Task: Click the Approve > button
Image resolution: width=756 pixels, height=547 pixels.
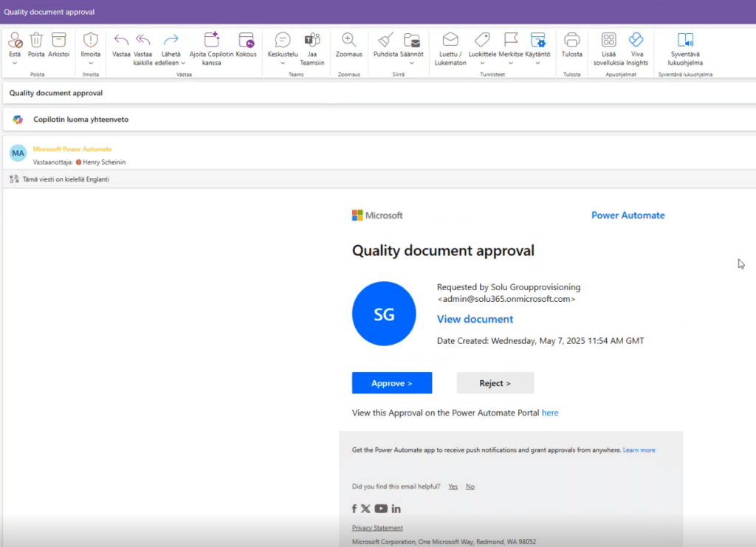Action: pos(392,383)
